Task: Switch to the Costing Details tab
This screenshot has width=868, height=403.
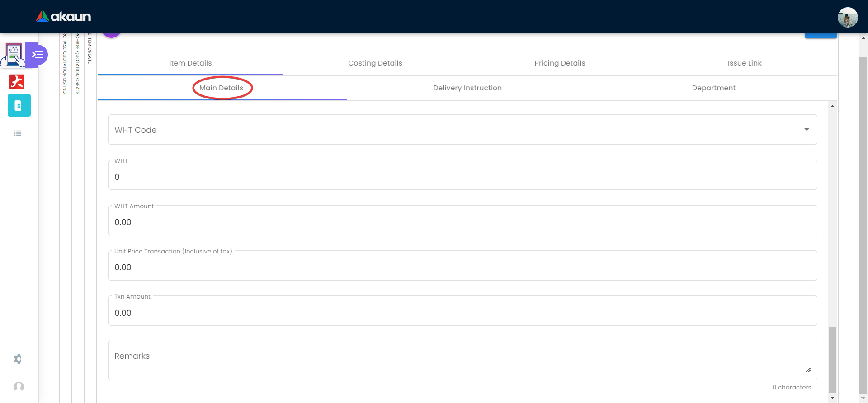Action: (375, 63)
